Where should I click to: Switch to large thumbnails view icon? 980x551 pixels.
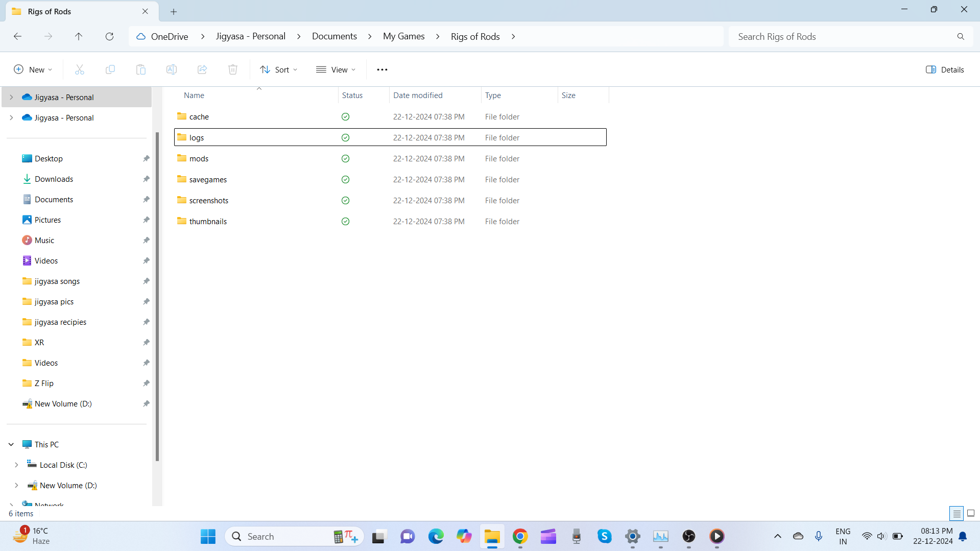point(971,513)
